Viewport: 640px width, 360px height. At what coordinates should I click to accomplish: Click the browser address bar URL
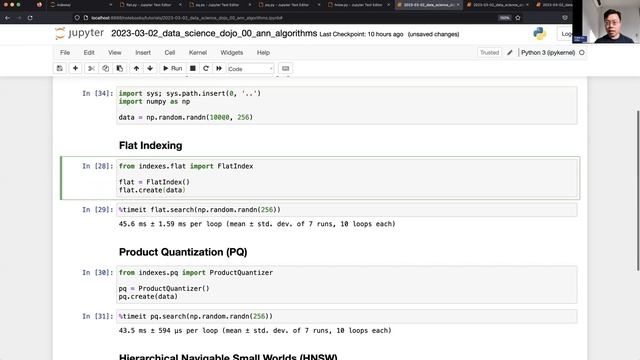coord(187,18)
